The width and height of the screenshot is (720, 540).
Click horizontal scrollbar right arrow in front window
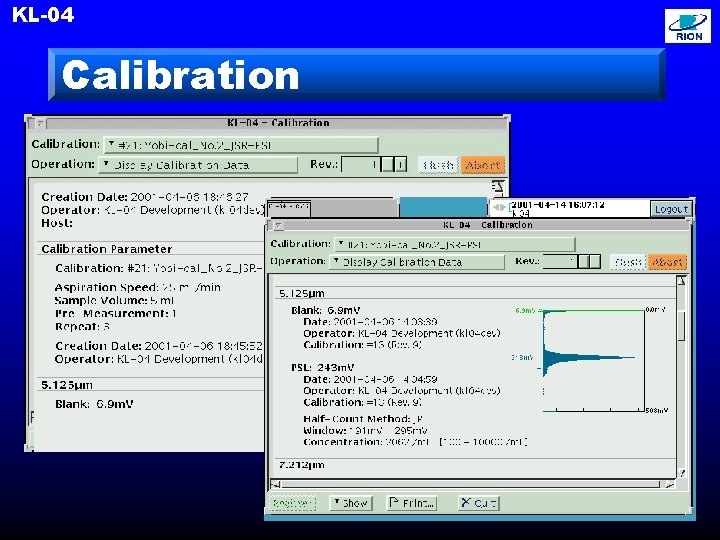click(x=670, y=484)
